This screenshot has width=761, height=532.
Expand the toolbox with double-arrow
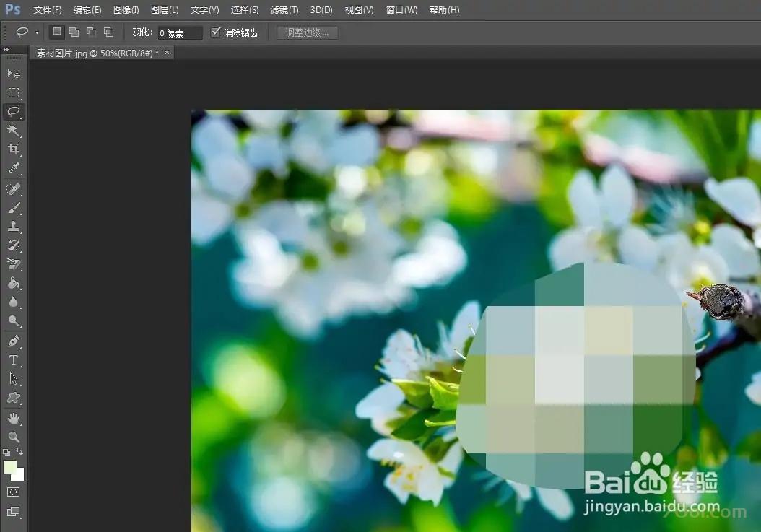click(6, 50)
